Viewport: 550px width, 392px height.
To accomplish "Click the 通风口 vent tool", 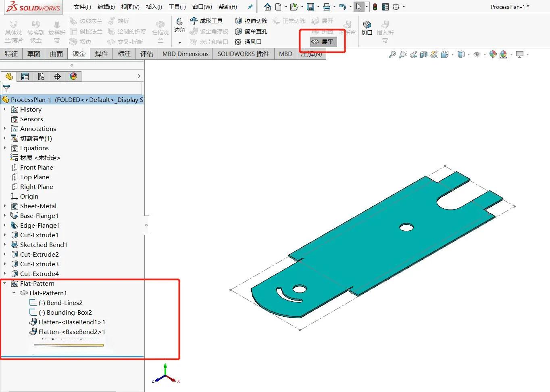I will click(x=249, y=42).
